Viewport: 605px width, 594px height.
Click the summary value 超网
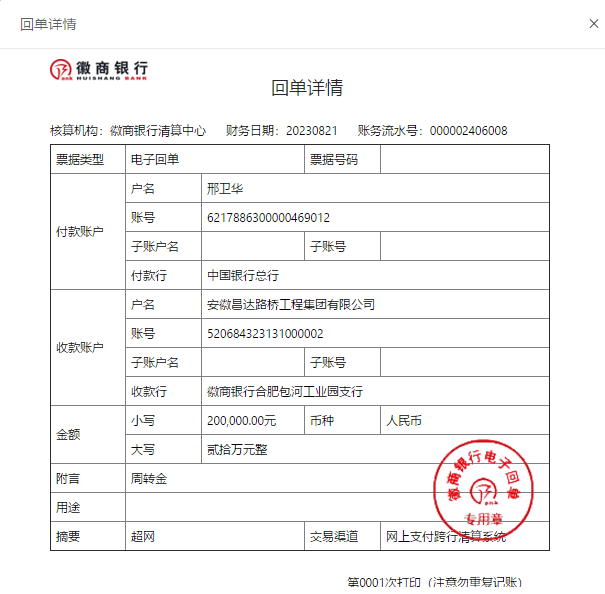[143, 537]
